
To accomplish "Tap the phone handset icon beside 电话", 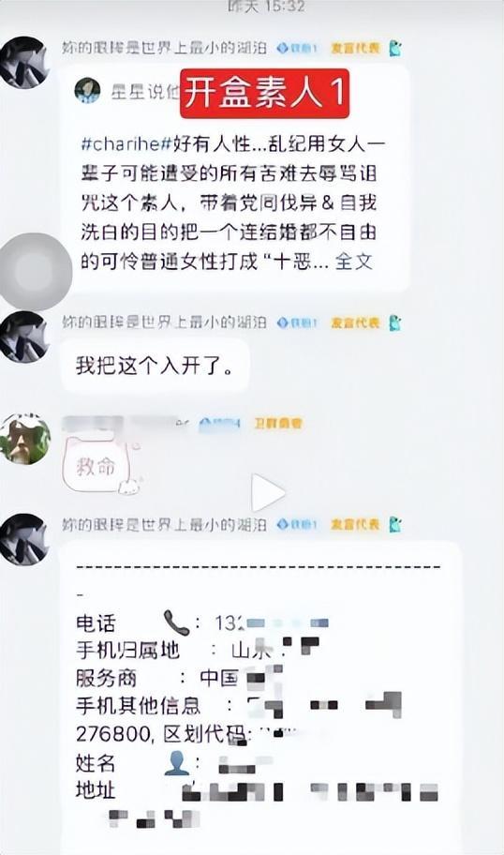I will coord(176,622).
